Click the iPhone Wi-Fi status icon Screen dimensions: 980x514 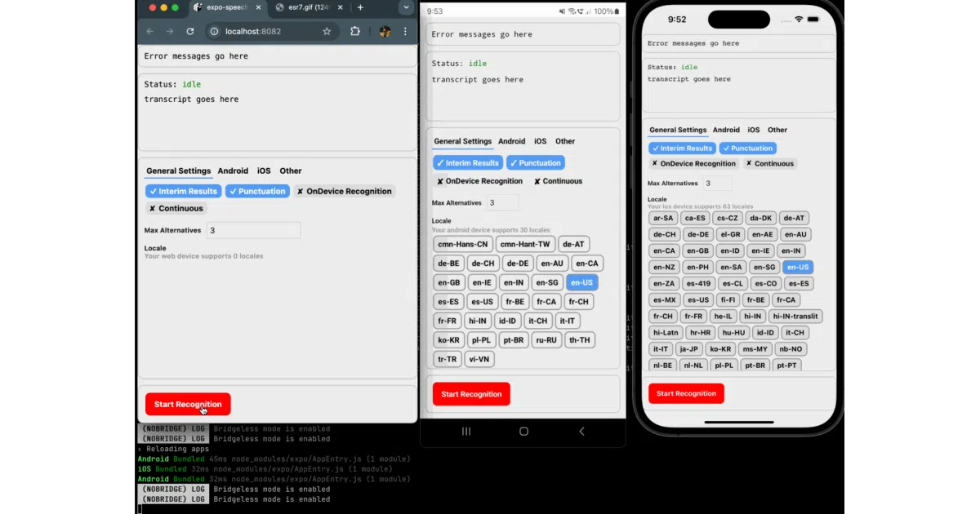click(x=798, y=19)
